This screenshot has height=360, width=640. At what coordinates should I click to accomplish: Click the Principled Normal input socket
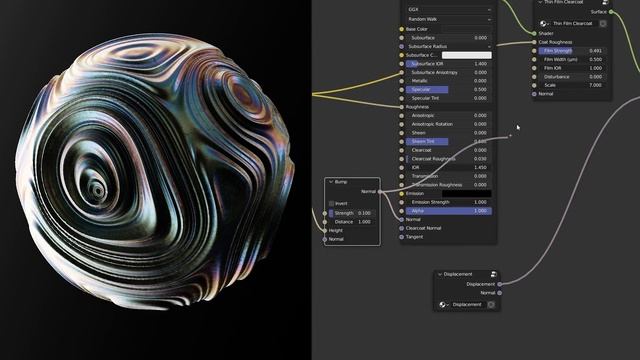[x=402, y=220]
